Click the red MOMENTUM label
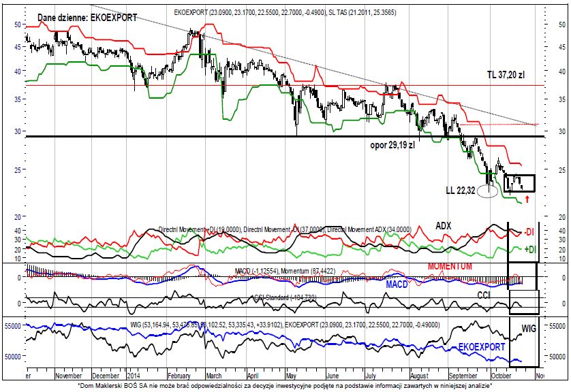The width and height of the screenshot is (571, 392). tap(450, 266)
